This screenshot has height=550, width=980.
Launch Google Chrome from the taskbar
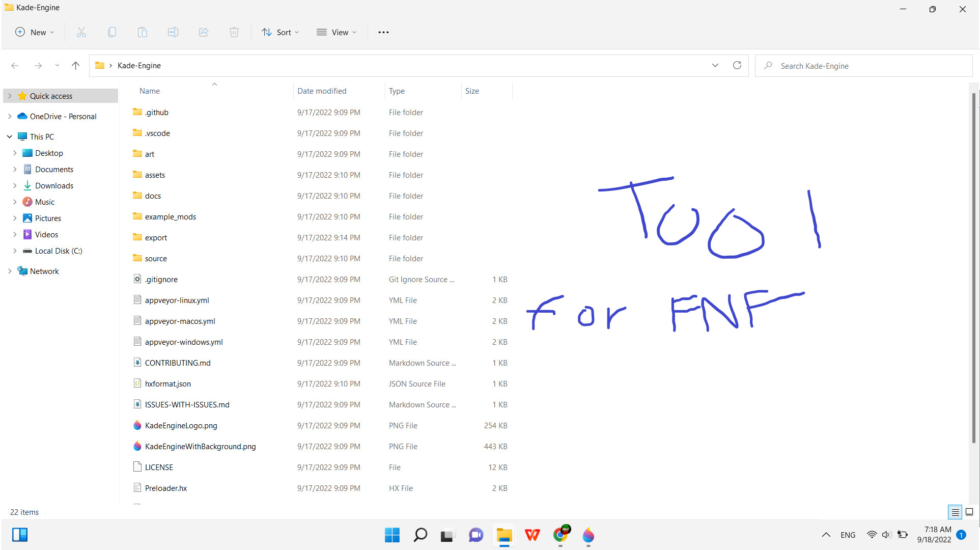coord(561,535)
